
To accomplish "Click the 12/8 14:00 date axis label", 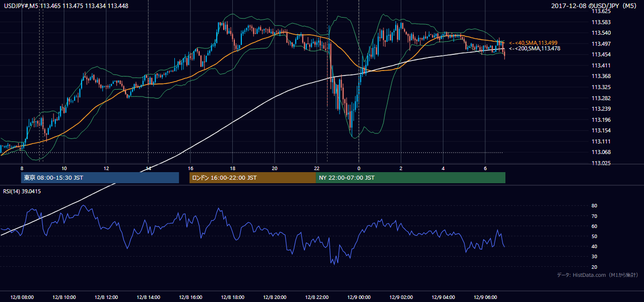I will click(x=148, y=297).
